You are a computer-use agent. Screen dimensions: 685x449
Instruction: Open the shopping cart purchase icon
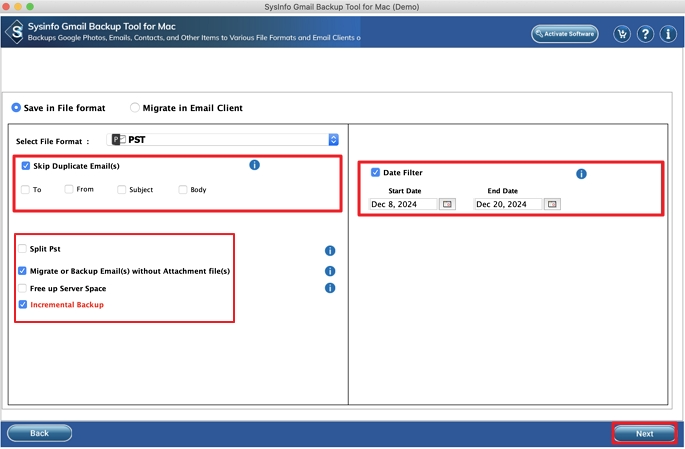622,34
